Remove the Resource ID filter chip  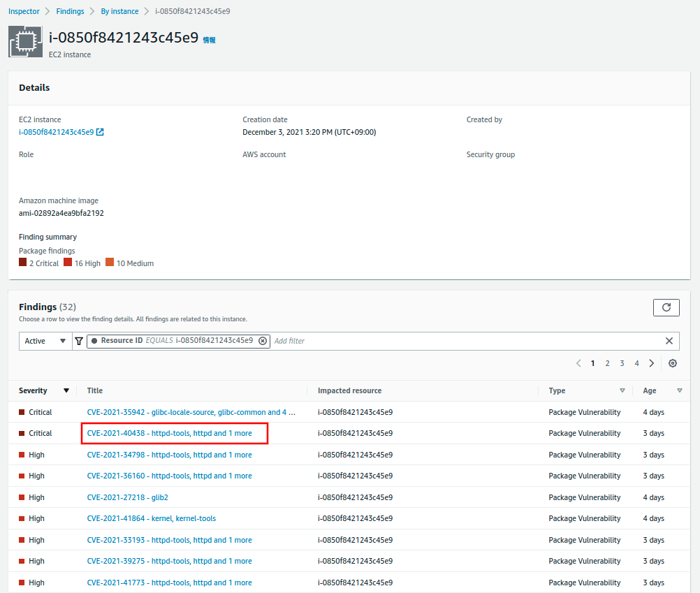263,341
